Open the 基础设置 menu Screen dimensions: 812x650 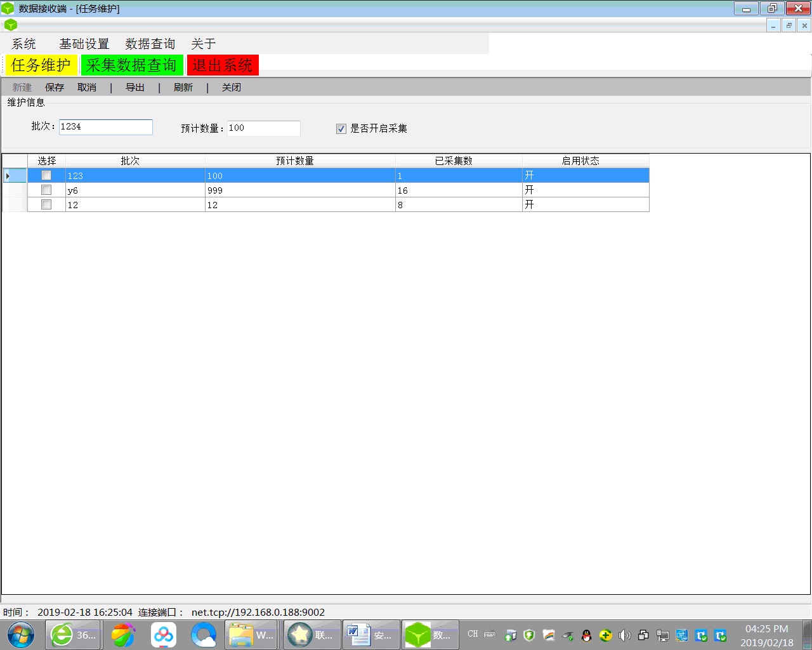(x=84, y=44)
